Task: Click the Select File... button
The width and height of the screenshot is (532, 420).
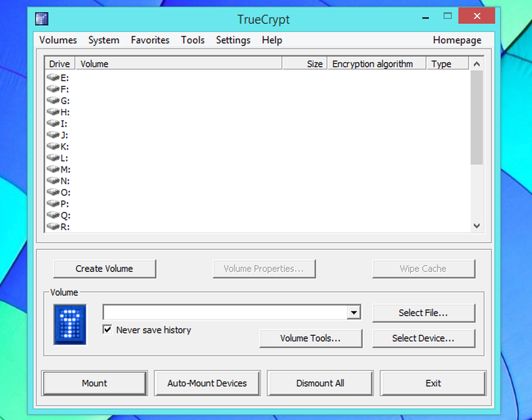Action: [x=423, y=312]
